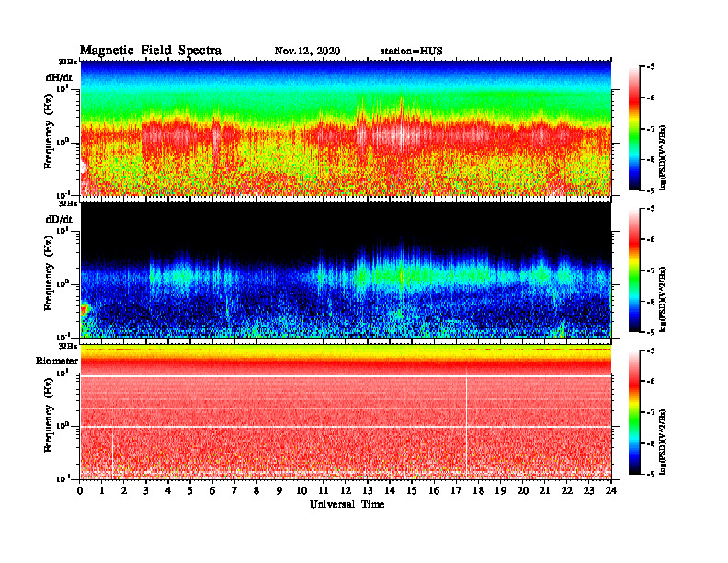Click hour tick label 0

[x=80, y=490]
